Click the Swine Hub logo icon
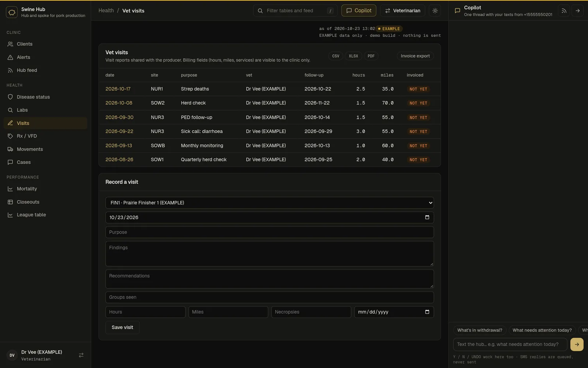This screenshot has height=368, width=588. point(12,12)
